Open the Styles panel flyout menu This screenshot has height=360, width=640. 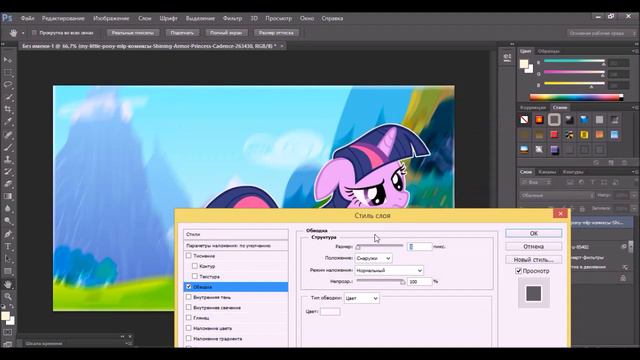(x=634, y=107)
